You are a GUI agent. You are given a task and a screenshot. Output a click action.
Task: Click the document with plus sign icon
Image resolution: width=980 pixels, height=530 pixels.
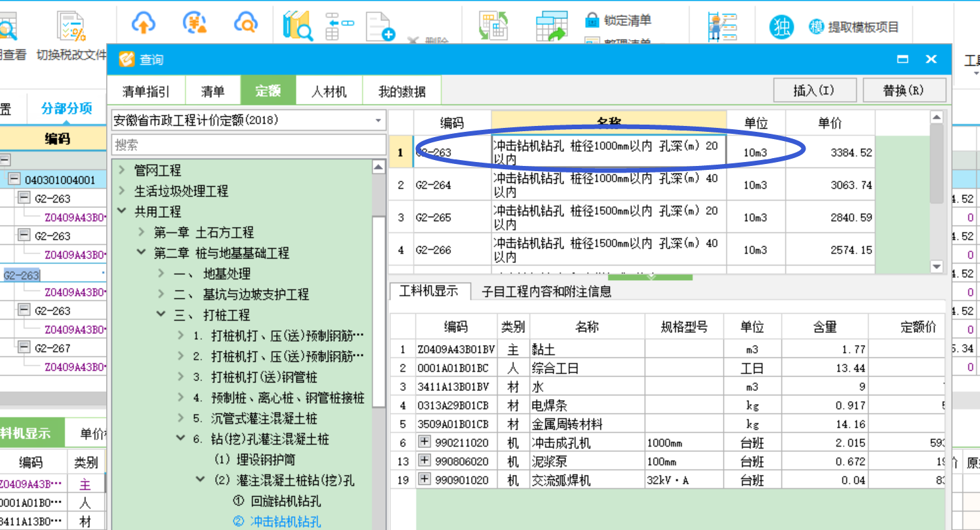pyautogui.click(x=380, y=26)
